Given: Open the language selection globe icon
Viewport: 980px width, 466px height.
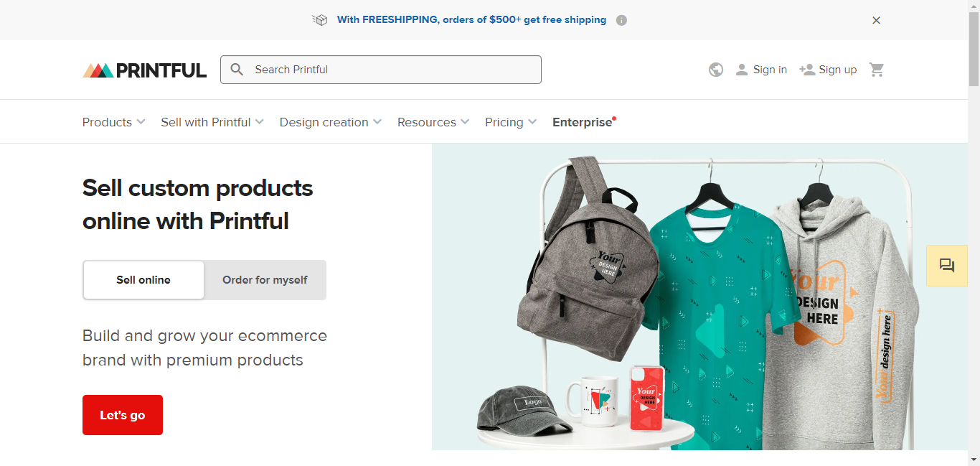Looking at the screenshot, I should pyautogui.click(x=715, y=69).
